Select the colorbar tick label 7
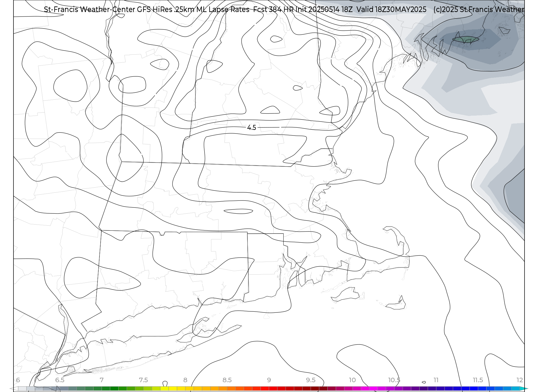The width and height of the screenshot is (538, 392). pos(102,380)
